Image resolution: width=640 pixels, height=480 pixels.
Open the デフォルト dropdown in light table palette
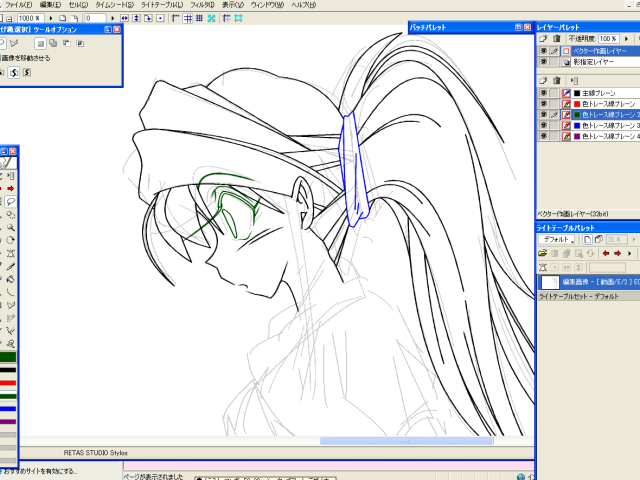click(x=556, y=240)
